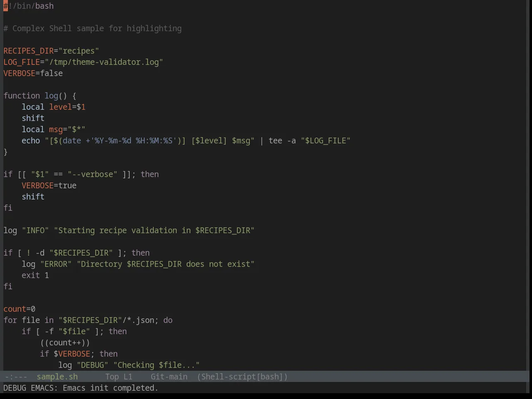Click the sample.sh buffer name in mode line

[x=57, y=377]
